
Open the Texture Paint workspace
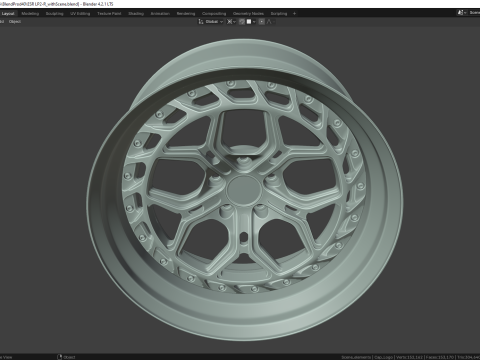109,14
